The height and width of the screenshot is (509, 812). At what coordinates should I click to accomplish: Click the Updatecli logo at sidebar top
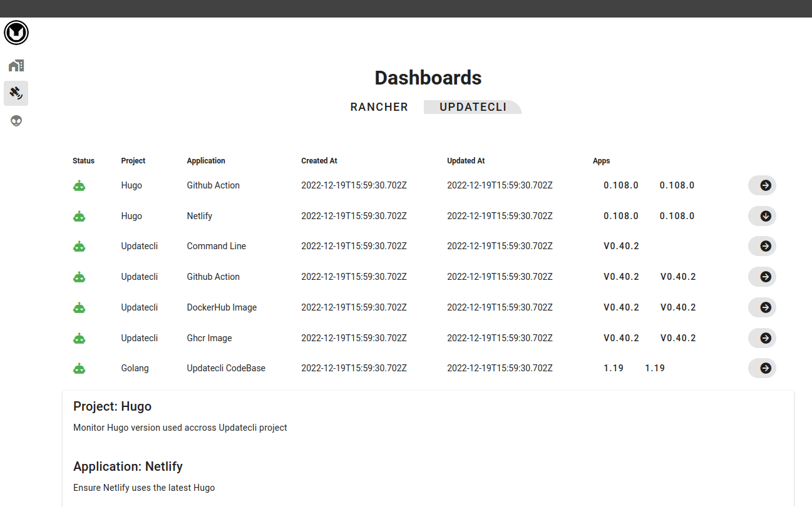[16, 33]
